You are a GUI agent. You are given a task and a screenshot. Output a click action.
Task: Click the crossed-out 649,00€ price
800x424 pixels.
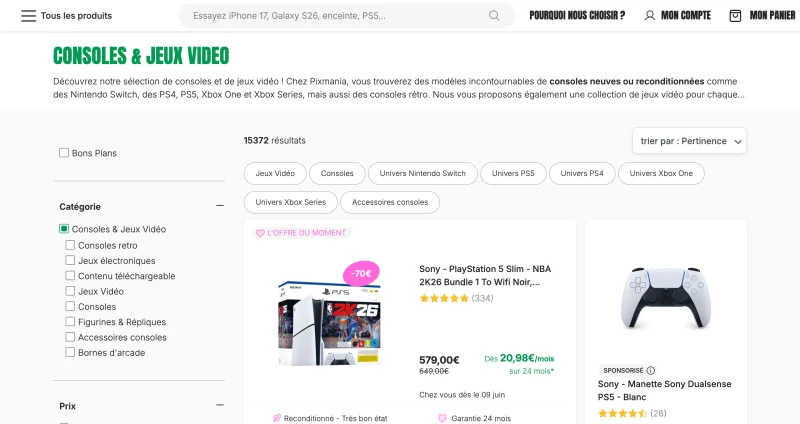[x=434, y=371]
